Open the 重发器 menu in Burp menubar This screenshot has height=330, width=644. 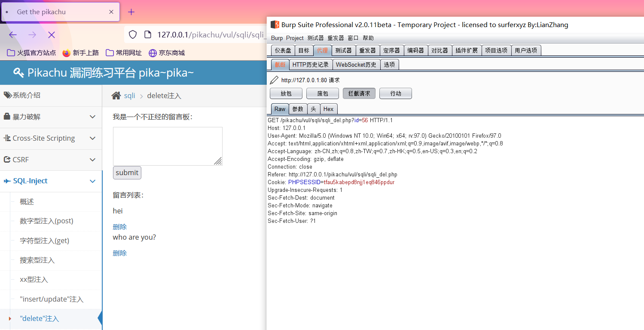336,38
